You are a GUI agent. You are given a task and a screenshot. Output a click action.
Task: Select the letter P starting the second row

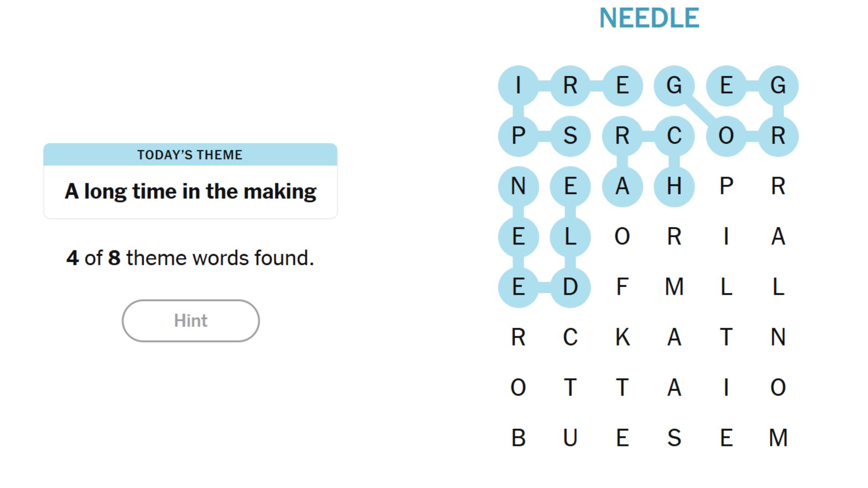[x=519, y=136]
